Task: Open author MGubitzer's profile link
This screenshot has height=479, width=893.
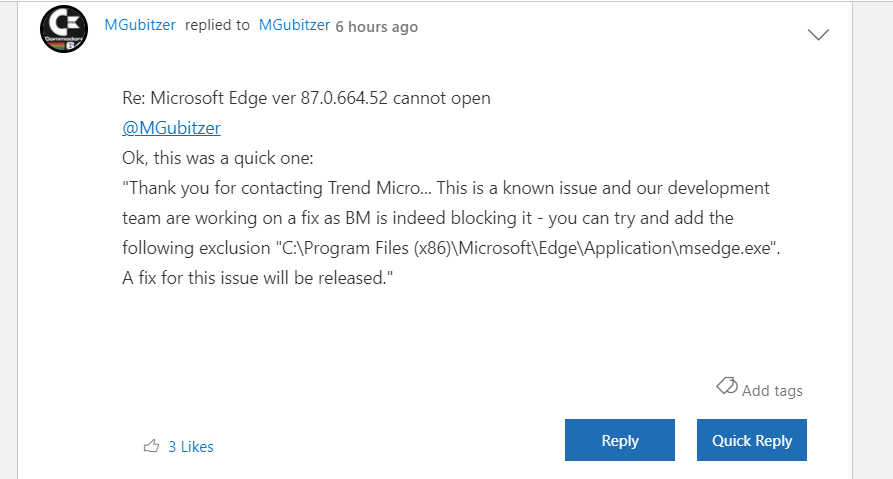Action: click(x=140, y=25)
